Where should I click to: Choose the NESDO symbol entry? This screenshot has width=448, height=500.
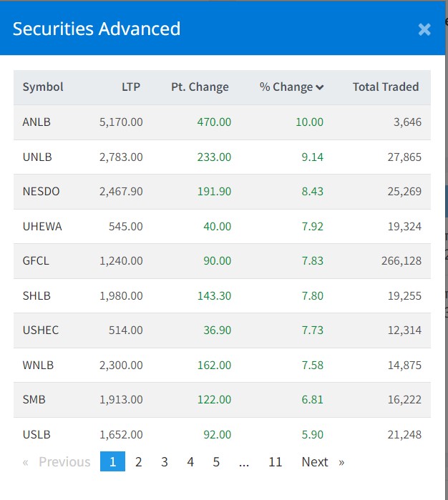(x=40, y=192)
